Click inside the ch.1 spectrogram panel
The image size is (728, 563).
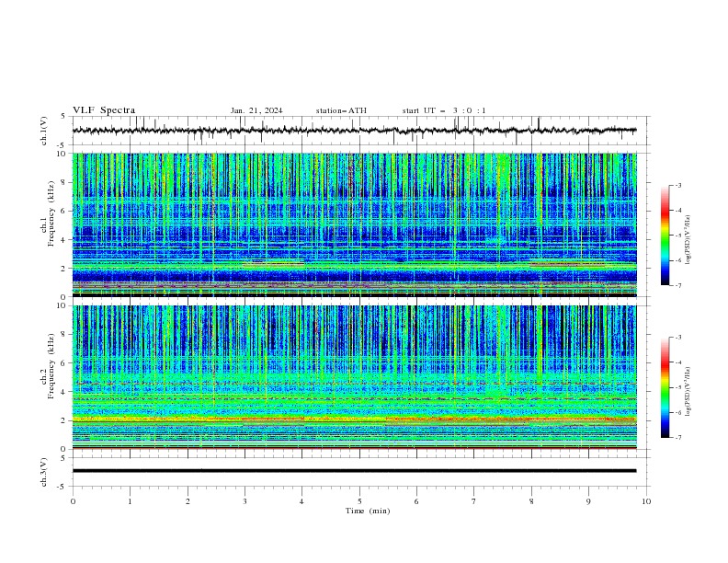point(355,224)
